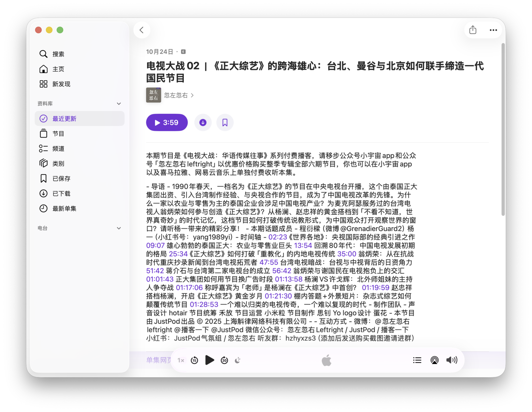Click the volume speaker icon
532x412 pixels.
(x=452, y=360)
